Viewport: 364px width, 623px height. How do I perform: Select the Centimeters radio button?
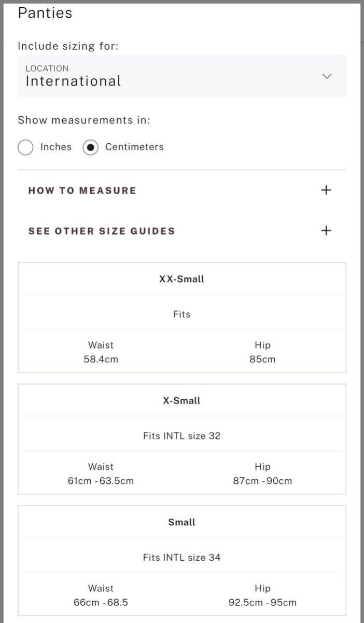90,147
